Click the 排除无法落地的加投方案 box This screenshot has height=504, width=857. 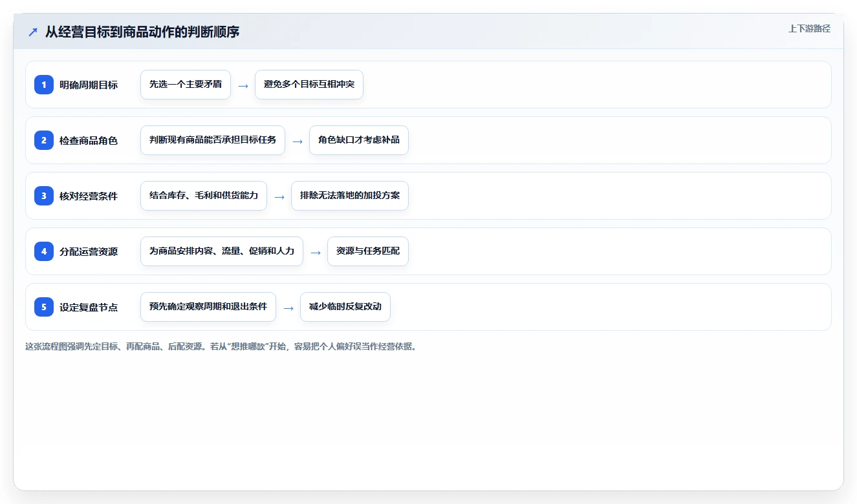(350, 196)
